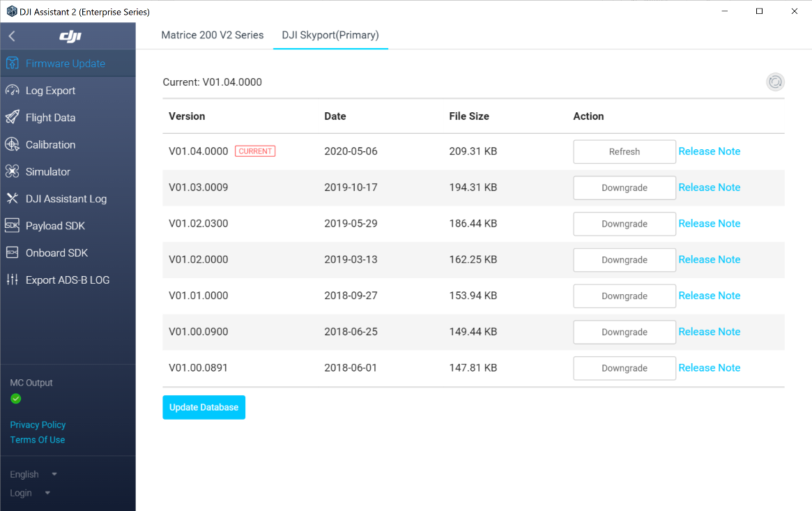Screen dimensions: 812x511
Task: Open the Calibration section
Action: (x=68, y=144)
